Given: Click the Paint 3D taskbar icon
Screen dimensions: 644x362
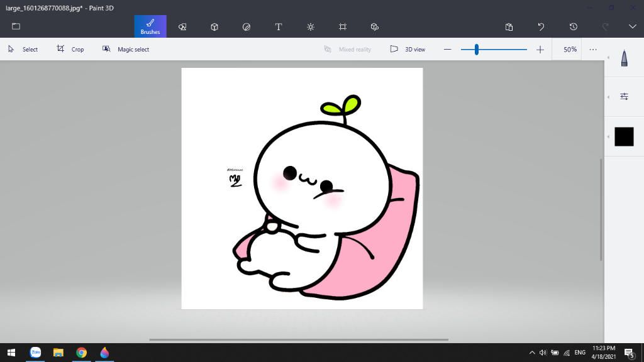Looking at the screenshot, I should coord(105,353).
